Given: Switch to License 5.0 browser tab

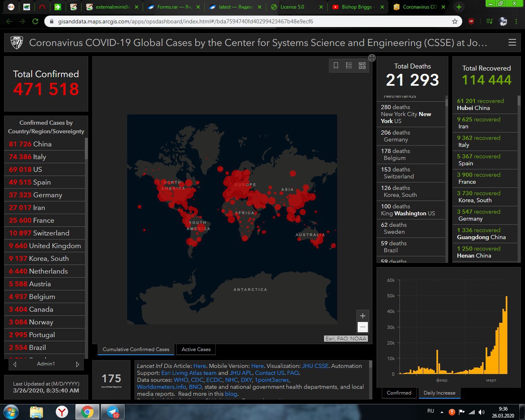Looking at the screenshot, I should tap(296, 7).
